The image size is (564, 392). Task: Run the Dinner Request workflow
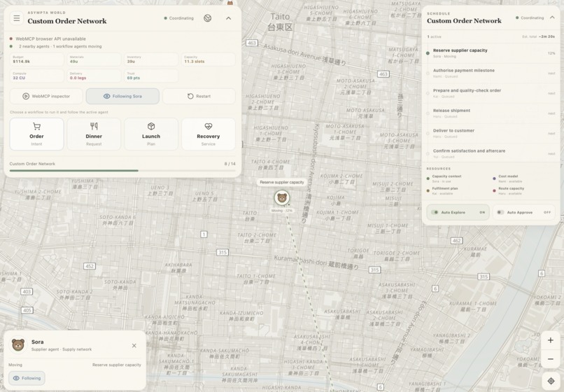94,134
